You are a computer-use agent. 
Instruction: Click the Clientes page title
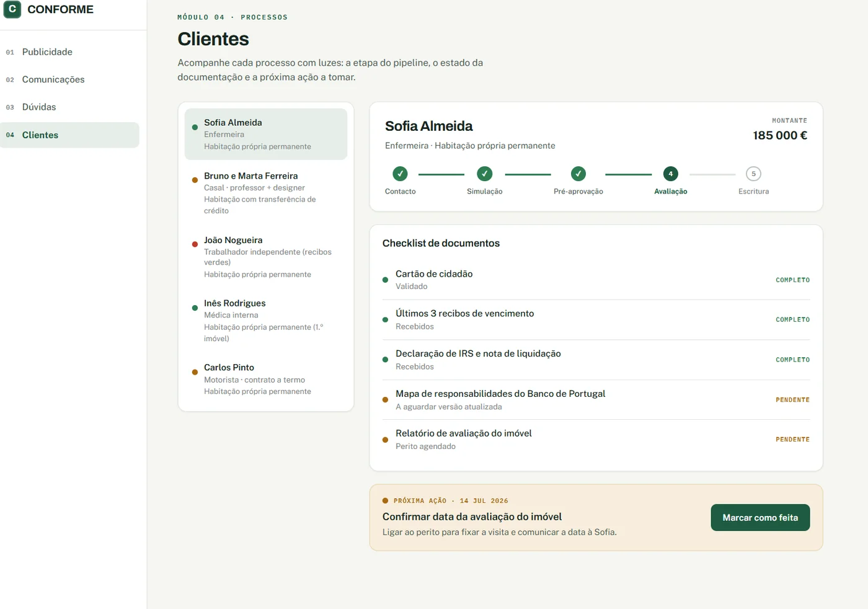pyautogui.click(x=213, y=39)
